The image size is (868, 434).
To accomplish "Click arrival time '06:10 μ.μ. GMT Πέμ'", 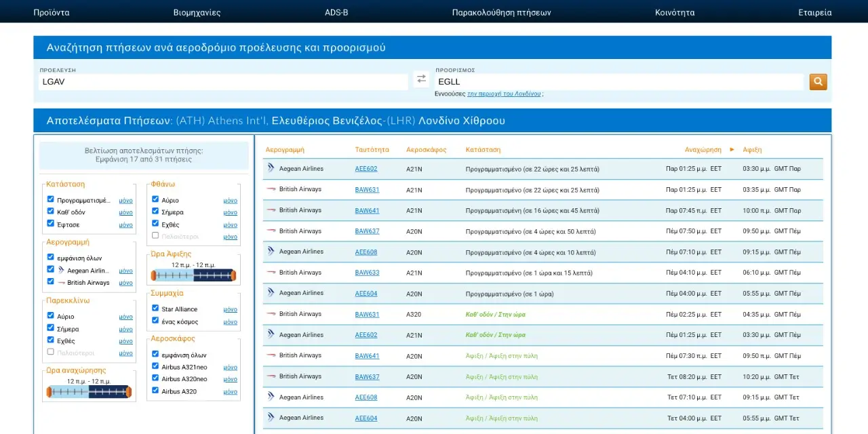I will [772, 273].
